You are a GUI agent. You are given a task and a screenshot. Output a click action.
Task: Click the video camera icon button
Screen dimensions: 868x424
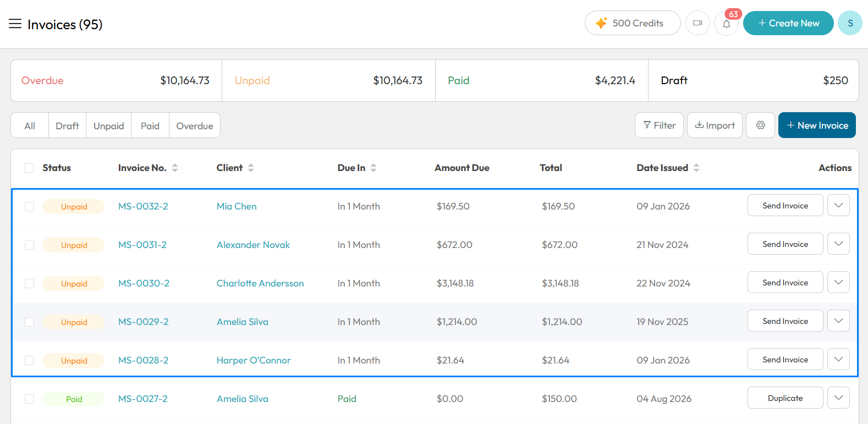(697, 23)
